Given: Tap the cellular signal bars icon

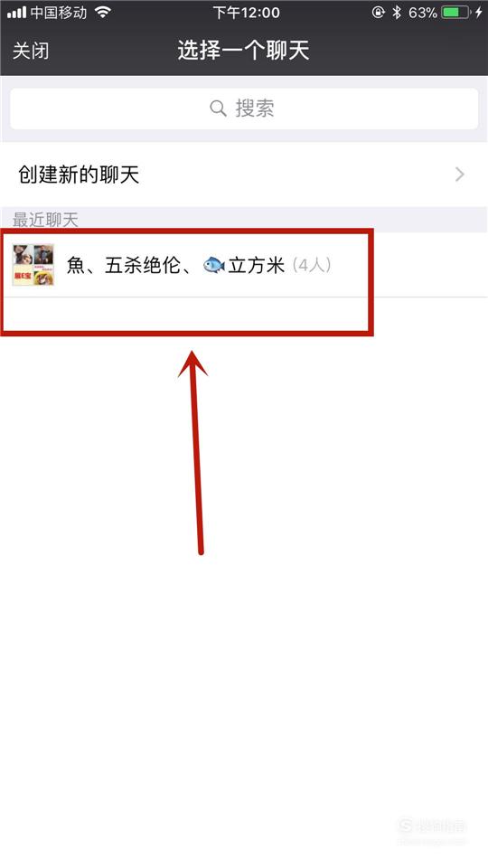Looking at the screenshot, I should [16, 12].
